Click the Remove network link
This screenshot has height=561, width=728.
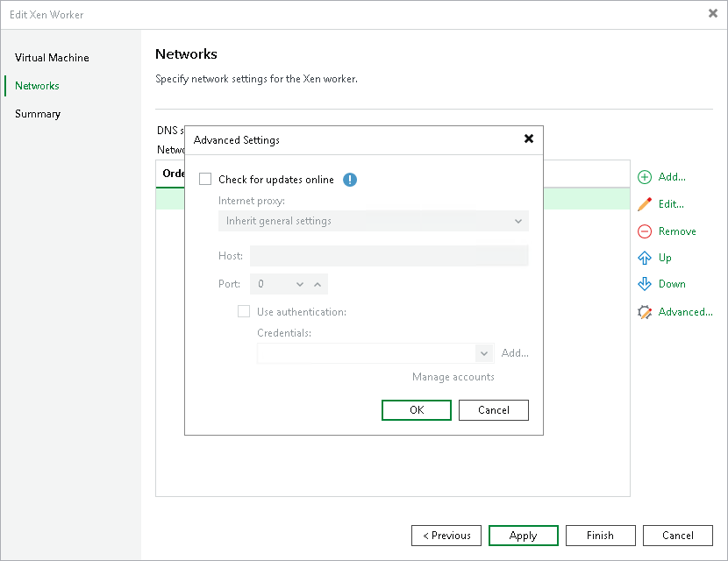tap(677, 231)
